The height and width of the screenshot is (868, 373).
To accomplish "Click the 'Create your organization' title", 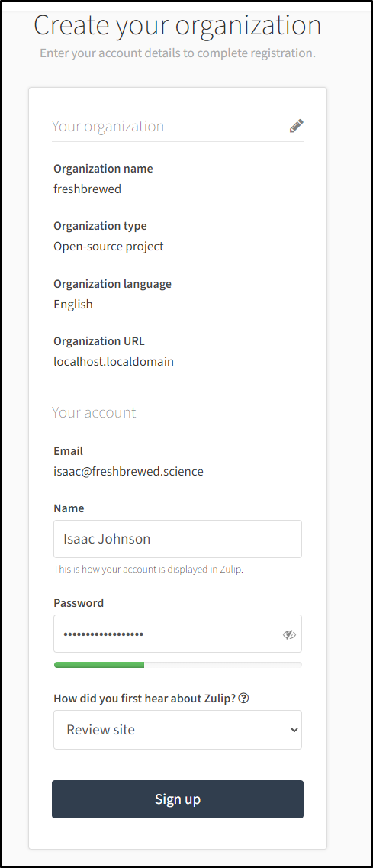I will pyautogui.click(x=178, y=25).
